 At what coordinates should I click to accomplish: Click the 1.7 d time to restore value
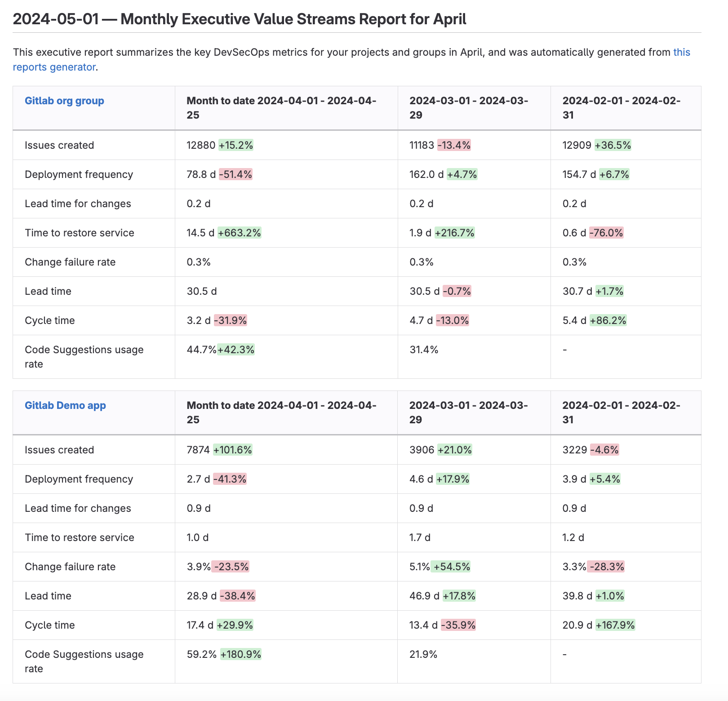tap(420, 537)
